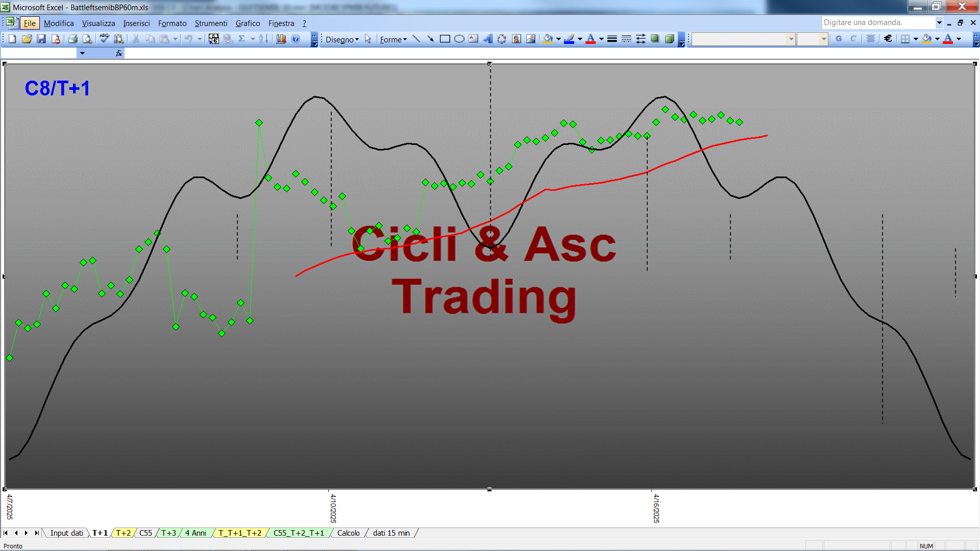Toggle italic C formatting button
Viewport: 980px width, 551px height.
click(853, 39)
